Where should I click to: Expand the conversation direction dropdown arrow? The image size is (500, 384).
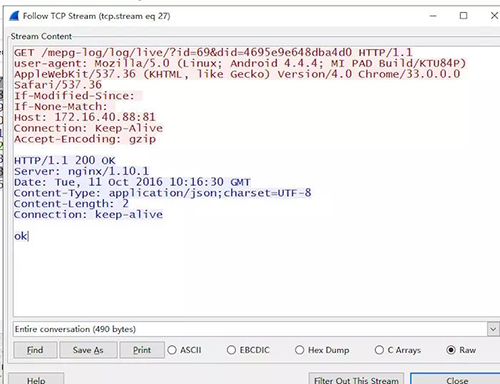tap(493, 329)
